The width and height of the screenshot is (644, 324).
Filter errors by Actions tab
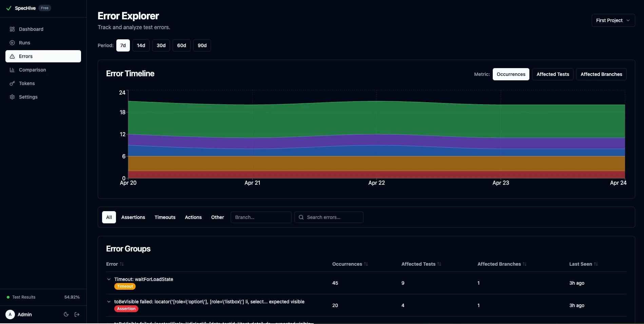click(x=193, y=217)
